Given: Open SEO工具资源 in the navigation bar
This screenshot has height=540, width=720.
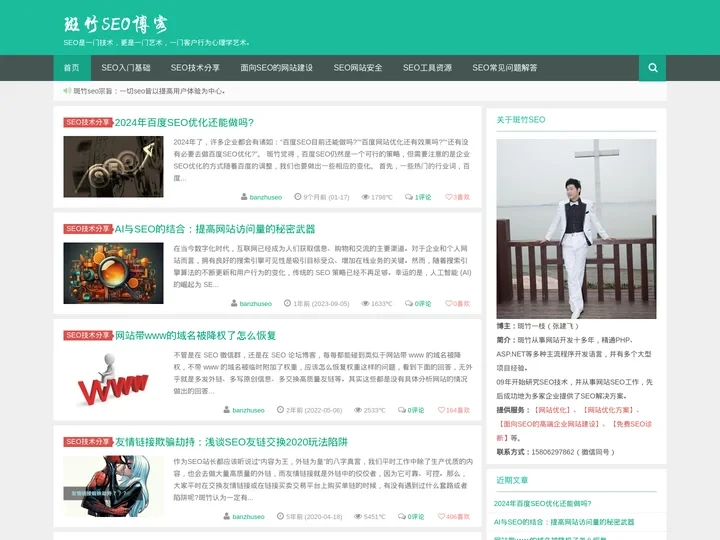Looking at the screenshot, I should (427, 68).
